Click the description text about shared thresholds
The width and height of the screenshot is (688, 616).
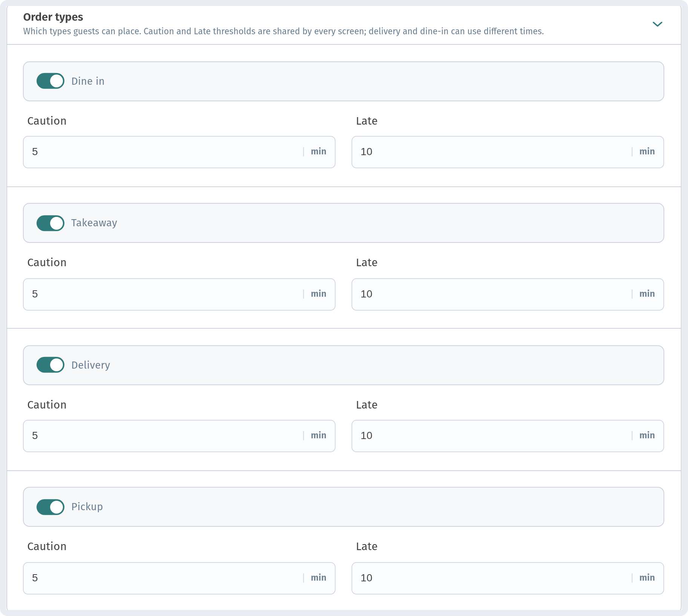(283, 31)
